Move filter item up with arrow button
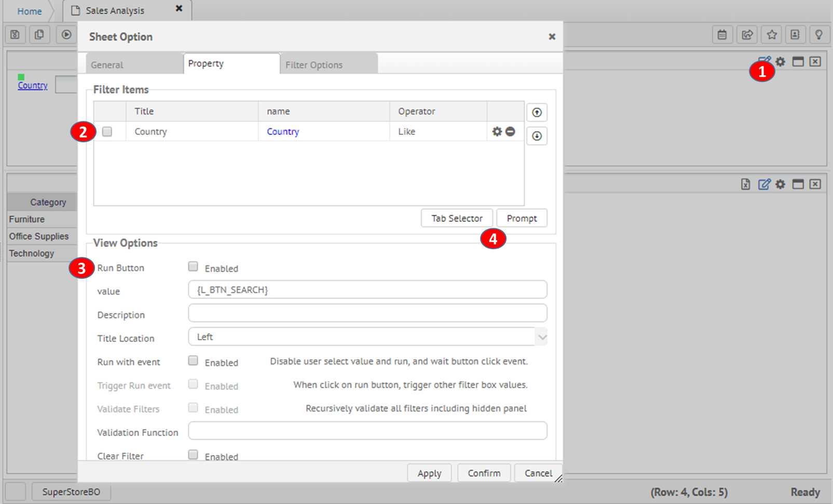This screenshot has width=833, height=504. (x=537, y=113)
